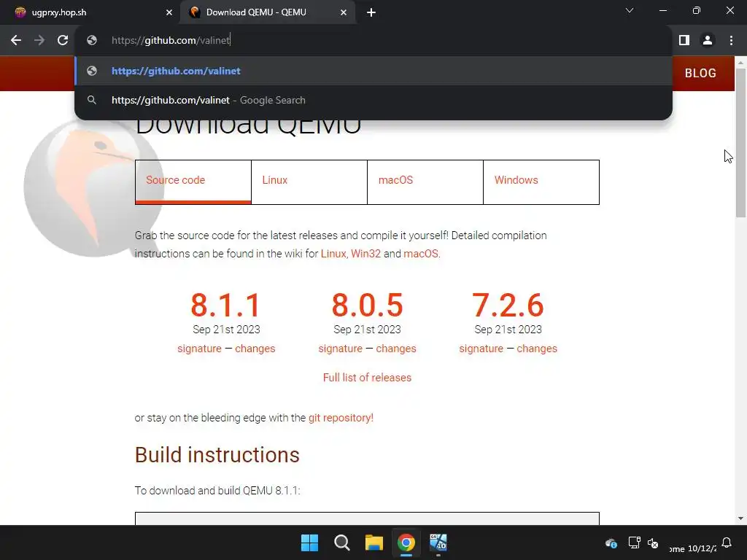Reload the page with the refresh icon
The image size is (747, 560).
click(63, 41)
